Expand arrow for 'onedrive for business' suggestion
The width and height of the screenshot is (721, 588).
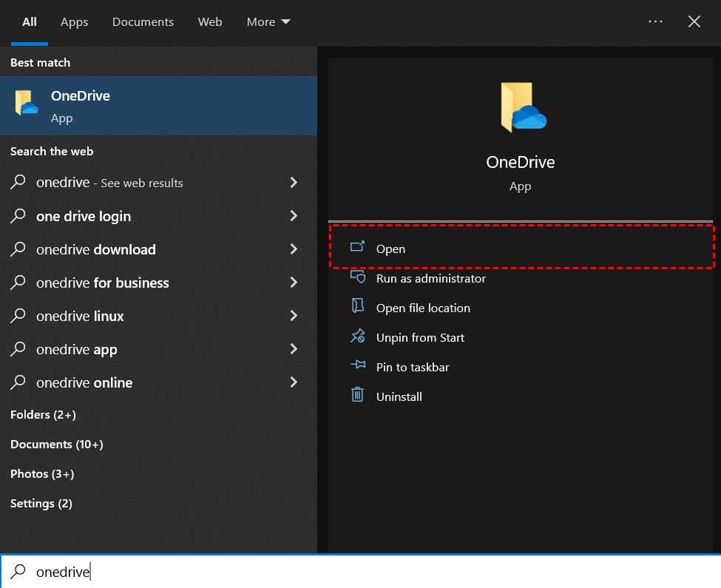click(x=294, y=283)
